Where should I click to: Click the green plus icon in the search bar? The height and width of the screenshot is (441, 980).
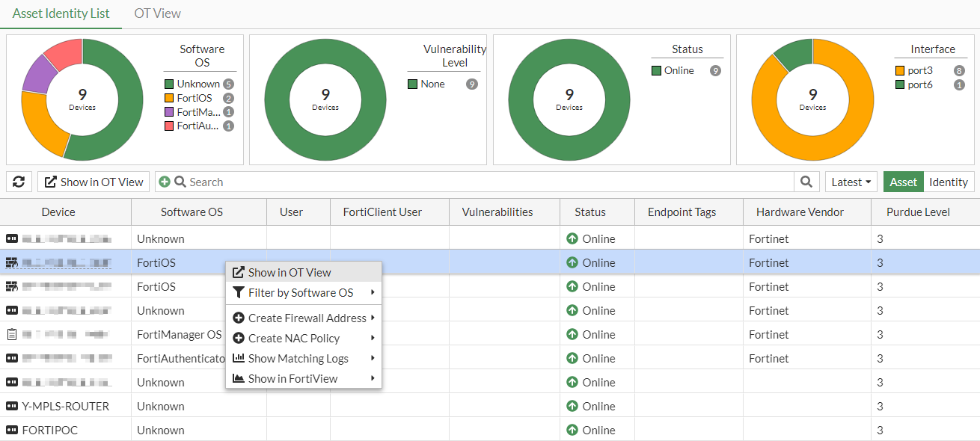point(165,182)
